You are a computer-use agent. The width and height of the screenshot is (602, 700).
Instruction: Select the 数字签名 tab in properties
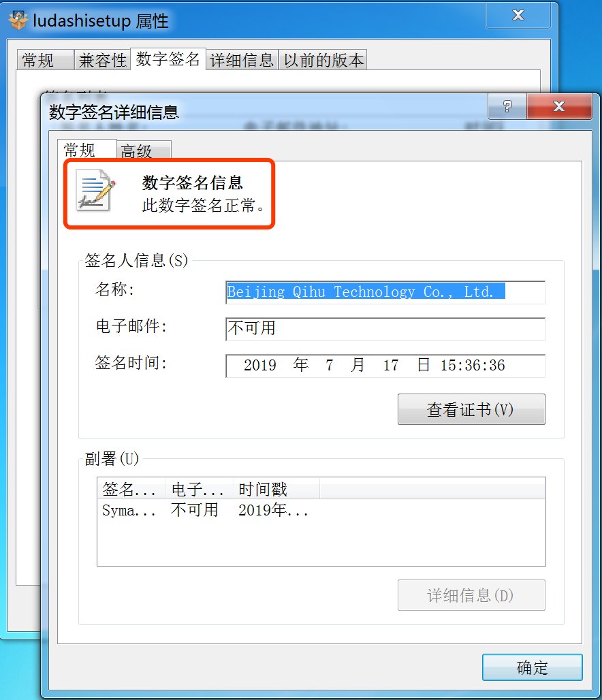168,59
